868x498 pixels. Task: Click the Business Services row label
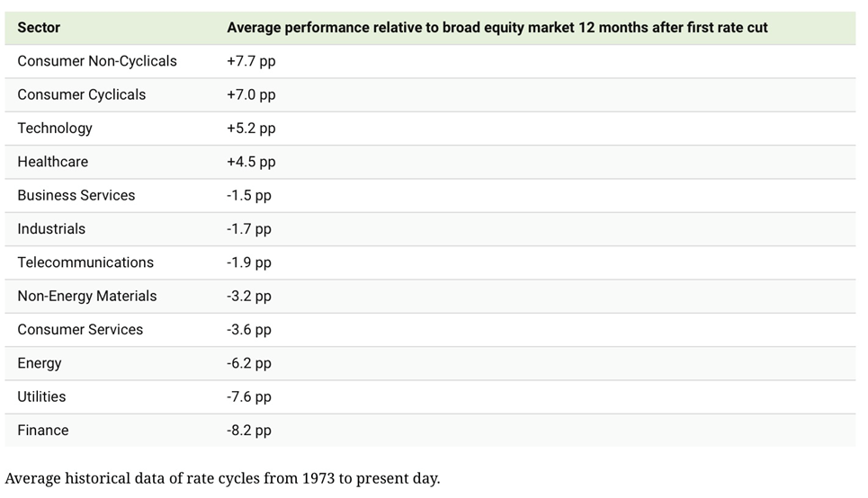click(76, 195)
